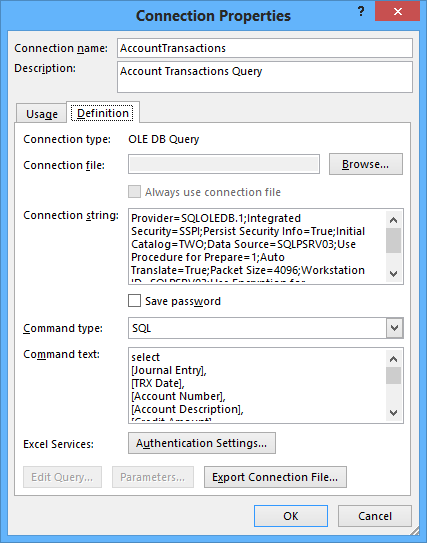Enable the Save password checkbox
The image size is (427, 543).
point(134,301)
